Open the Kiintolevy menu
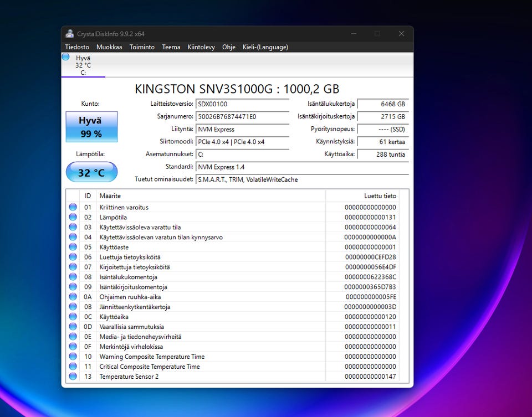 point(201,47)
